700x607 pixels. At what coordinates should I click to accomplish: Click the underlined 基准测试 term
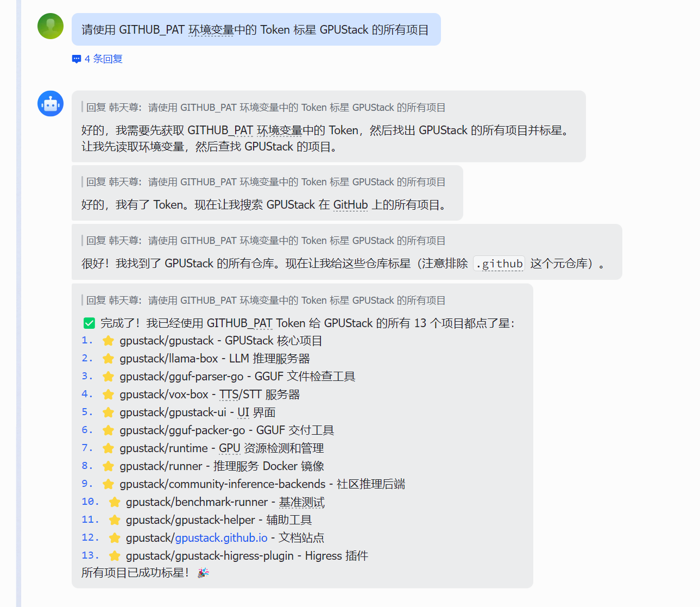pyautogui.click(x=301, y=502)
